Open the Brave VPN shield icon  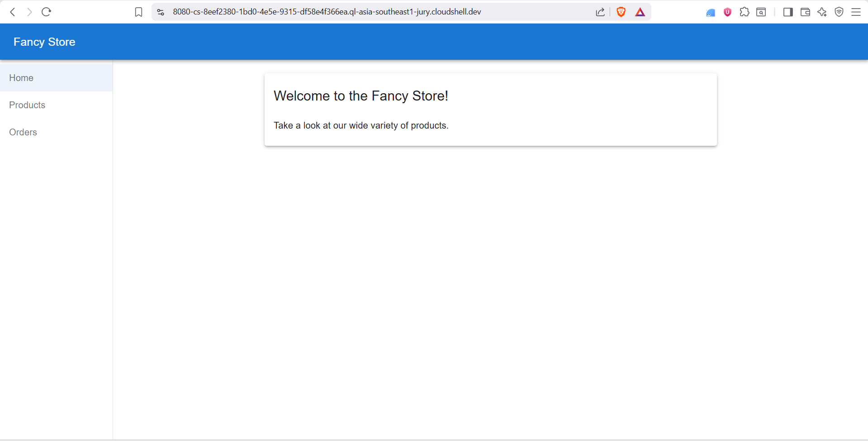(x=839, y=12)
